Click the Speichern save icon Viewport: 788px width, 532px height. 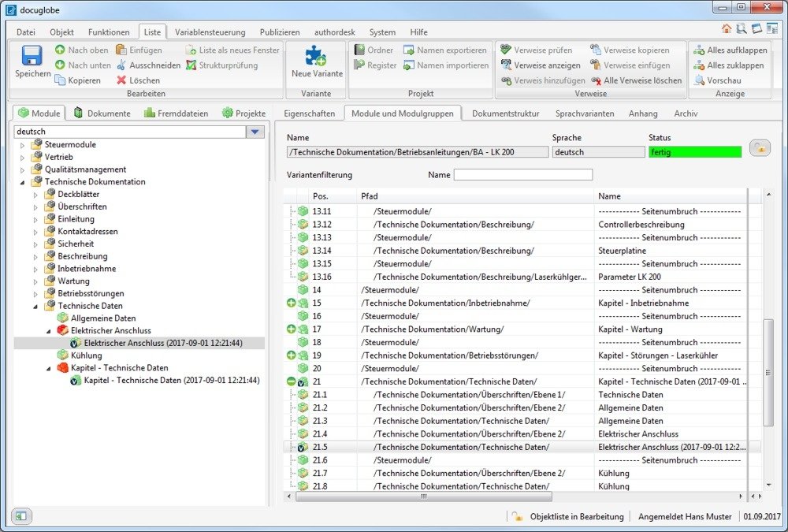click(x=32, y=57)
